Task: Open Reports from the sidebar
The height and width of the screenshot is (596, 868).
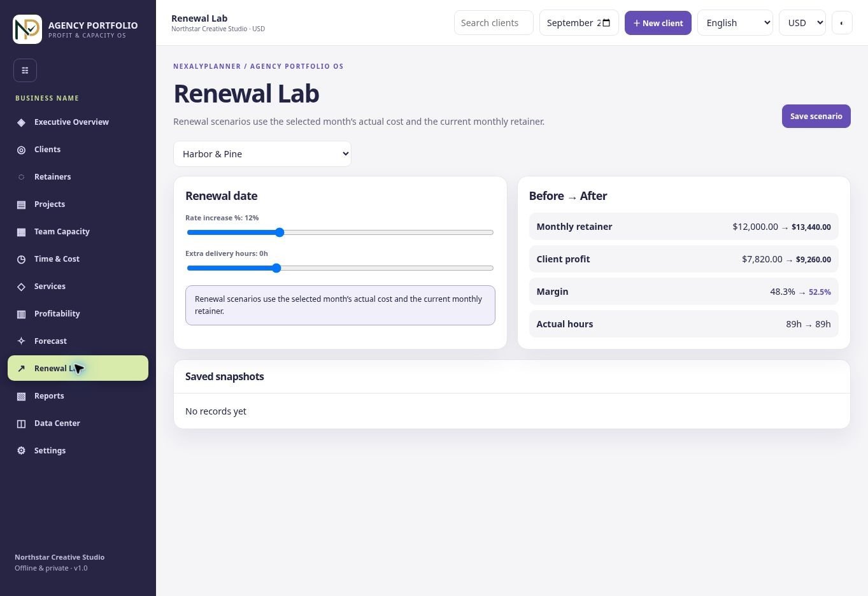Action: [78, 396]
